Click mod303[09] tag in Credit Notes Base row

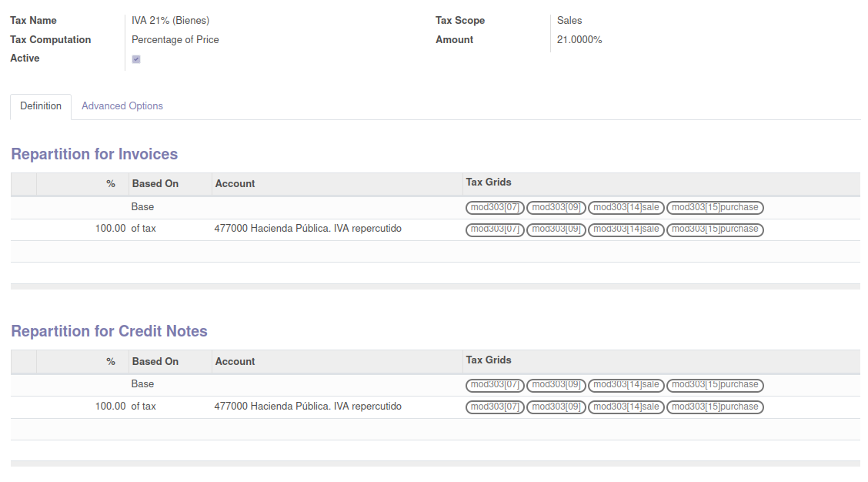click(556, 385)
